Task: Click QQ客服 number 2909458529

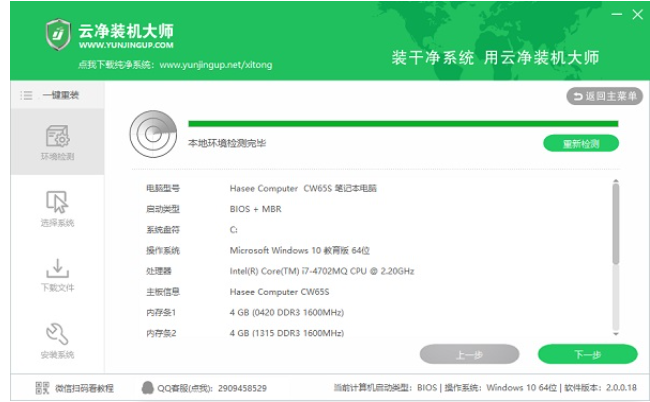Action: [x=242, y=388]
